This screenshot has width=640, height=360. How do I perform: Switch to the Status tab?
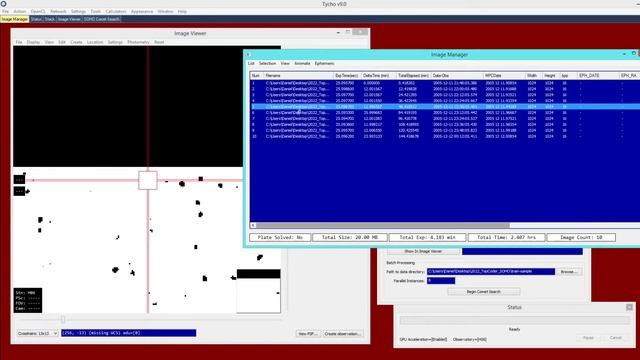click(36, 19)
